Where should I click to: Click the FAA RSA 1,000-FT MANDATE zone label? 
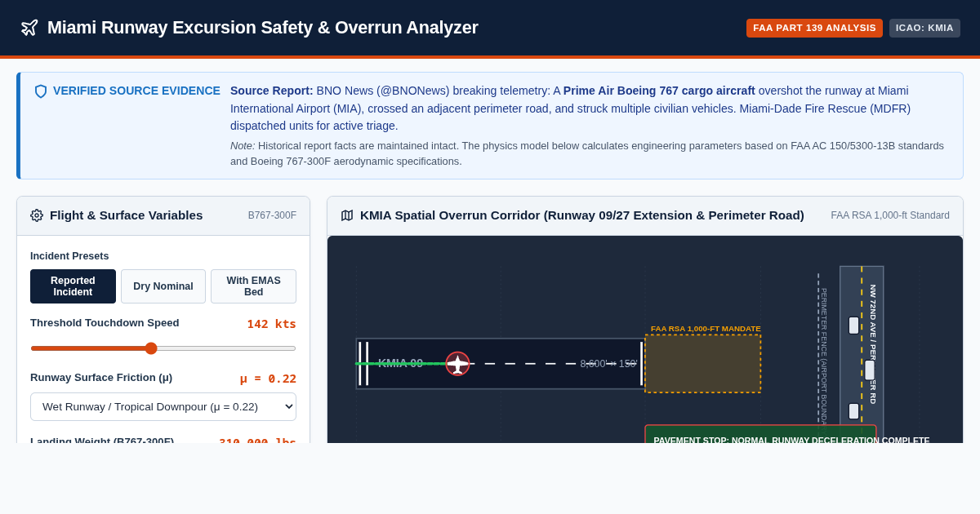click(706, 329)
